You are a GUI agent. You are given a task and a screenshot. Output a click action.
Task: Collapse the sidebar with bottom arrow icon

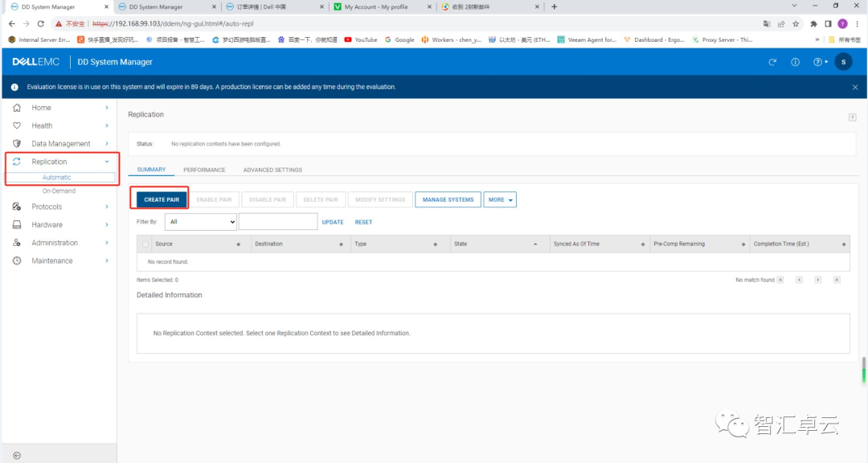[x=17, y=456]
